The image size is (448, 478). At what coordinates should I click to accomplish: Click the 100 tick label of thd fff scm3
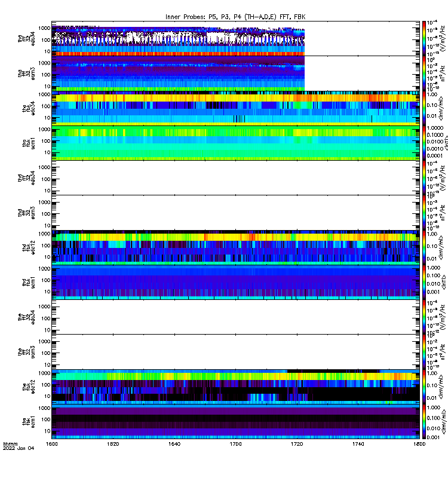46,214
